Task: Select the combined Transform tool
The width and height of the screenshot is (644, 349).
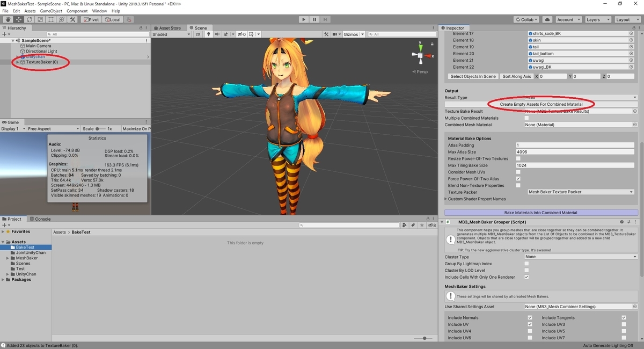Action: point(61,19)
